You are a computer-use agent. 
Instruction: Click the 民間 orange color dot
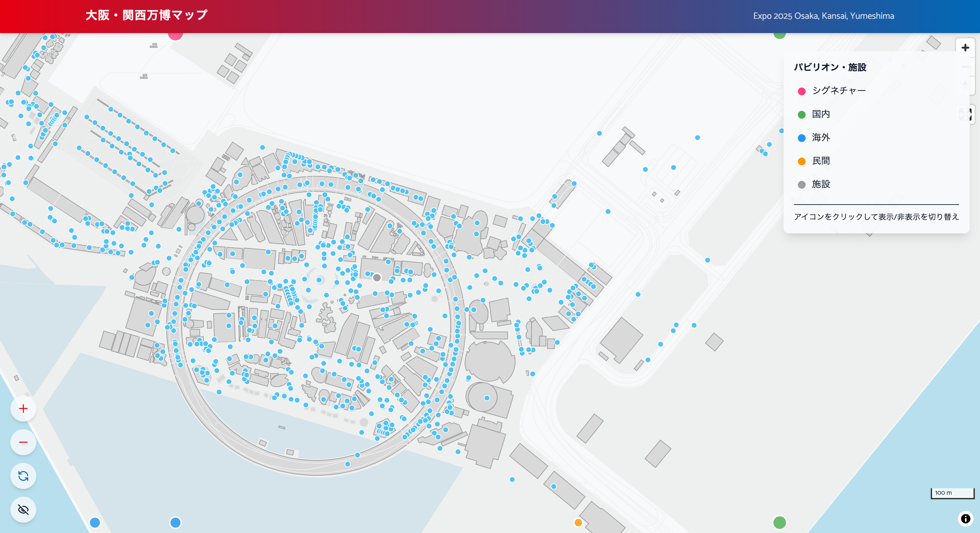pyautogui.click(x=801, y=161)
